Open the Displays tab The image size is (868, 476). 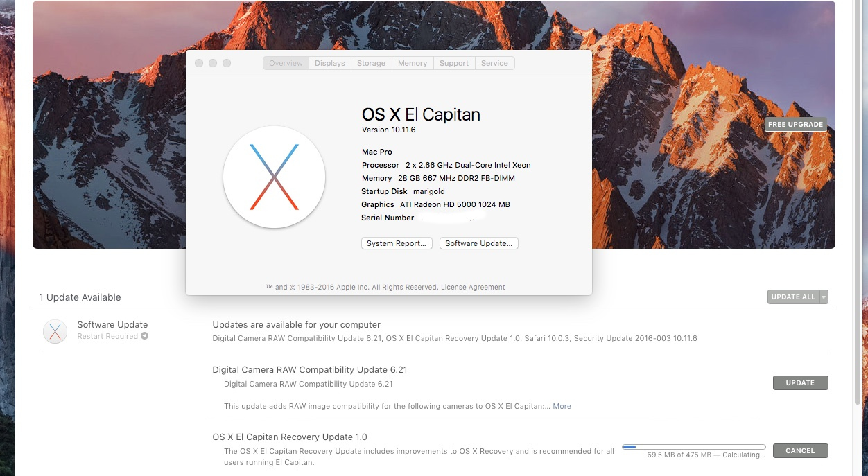[x=330, y=63]
